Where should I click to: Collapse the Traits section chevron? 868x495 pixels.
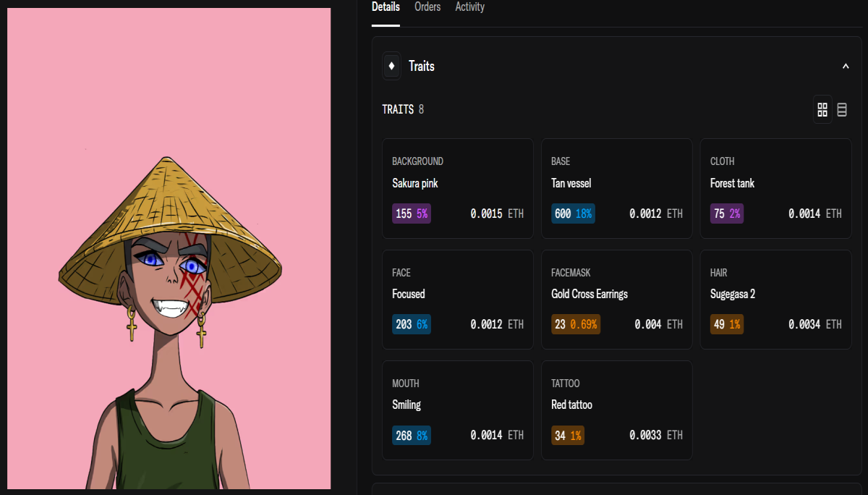coord(846,66)
